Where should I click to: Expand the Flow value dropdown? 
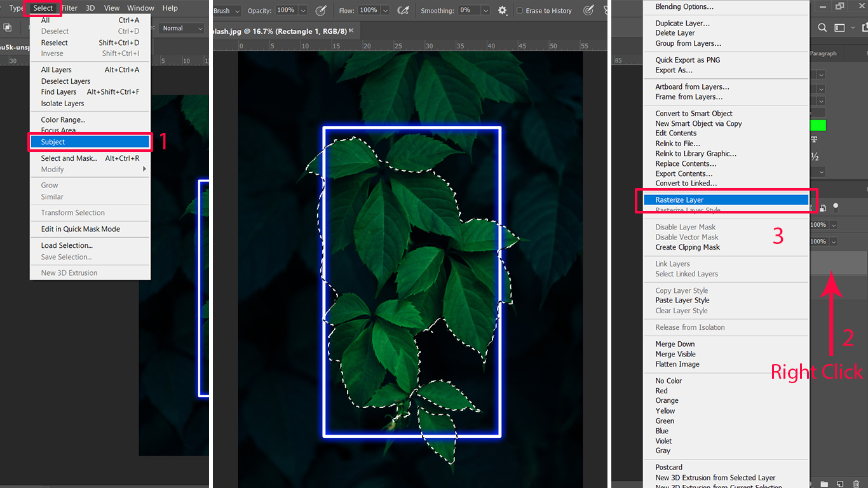click(386, 11)
